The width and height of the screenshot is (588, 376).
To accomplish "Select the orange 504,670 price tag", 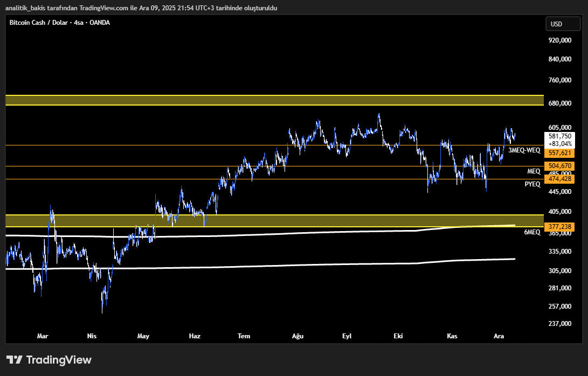I will pos(559,166).
